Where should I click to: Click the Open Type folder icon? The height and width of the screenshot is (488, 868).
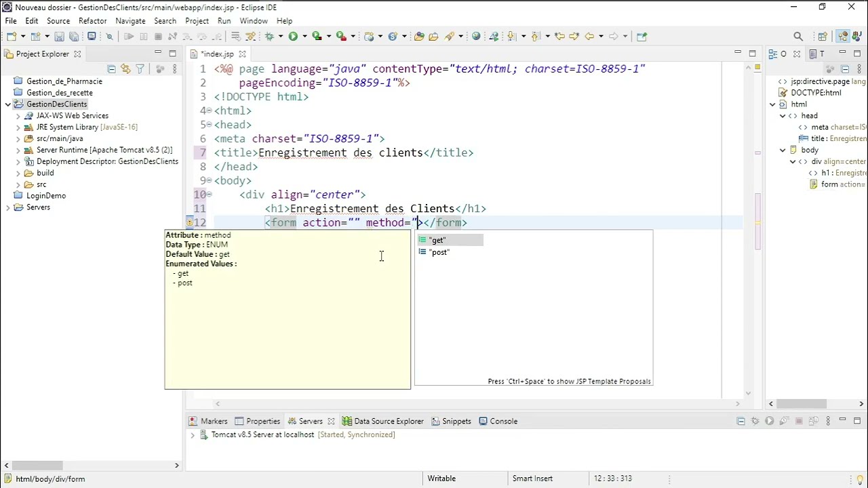point(418,36)
